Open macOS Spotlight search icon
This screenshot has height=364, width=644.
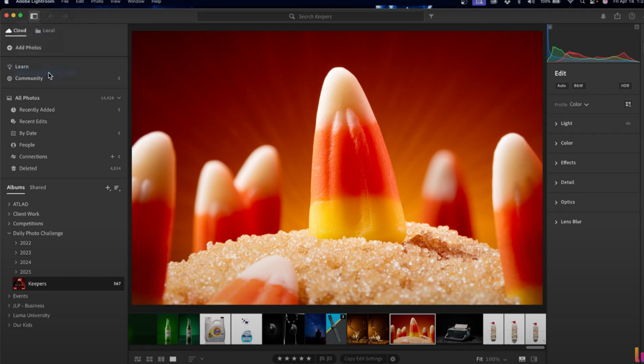tap(582, 2)
